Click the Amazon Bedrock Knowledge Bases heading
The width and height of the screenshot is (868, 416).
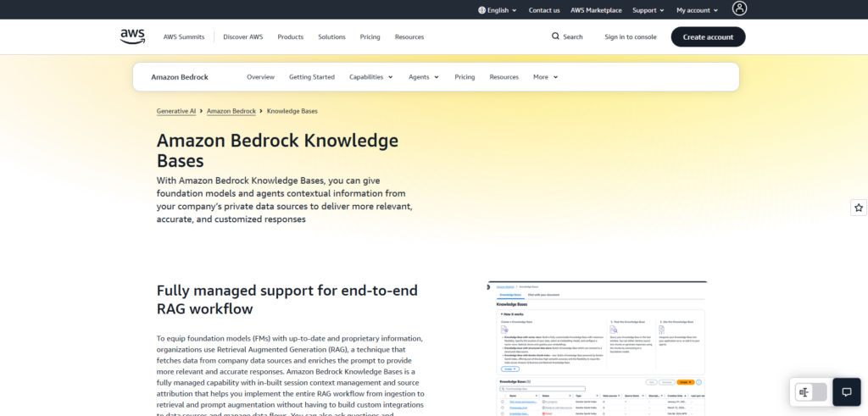[277, 150]
